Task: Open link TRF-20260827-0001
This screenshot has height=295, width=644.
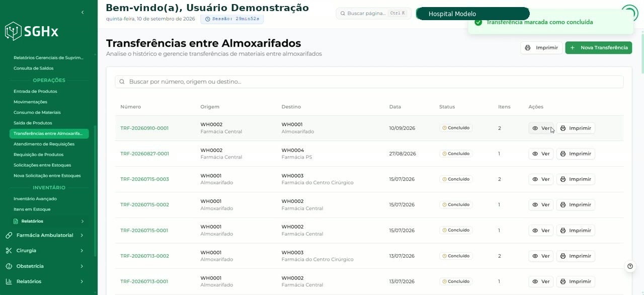Action: pyautogui.click(x=144, y=154)
